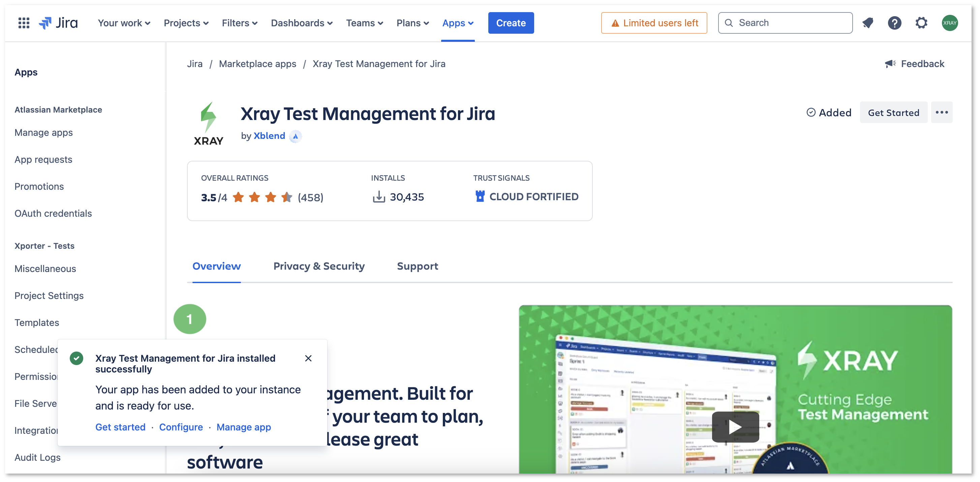980x482 pixels.
Task: Expand the Projects menu
Action: click(186, 23)
